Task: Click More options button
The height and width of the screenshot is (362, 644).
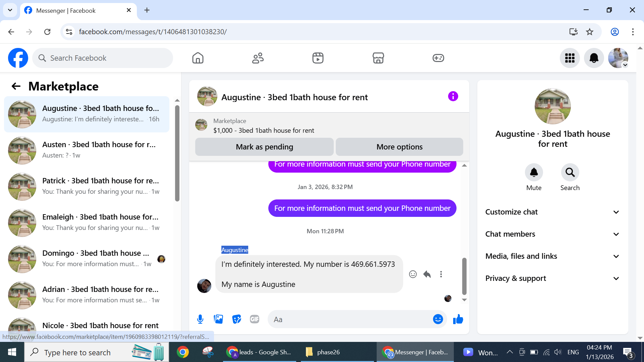Action: 399,147
